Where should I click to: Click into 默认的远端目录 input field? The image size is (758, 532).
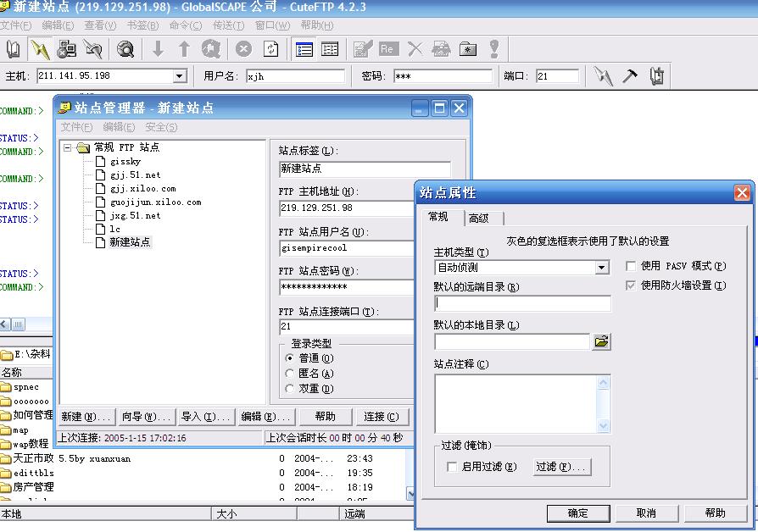point(522,303)
